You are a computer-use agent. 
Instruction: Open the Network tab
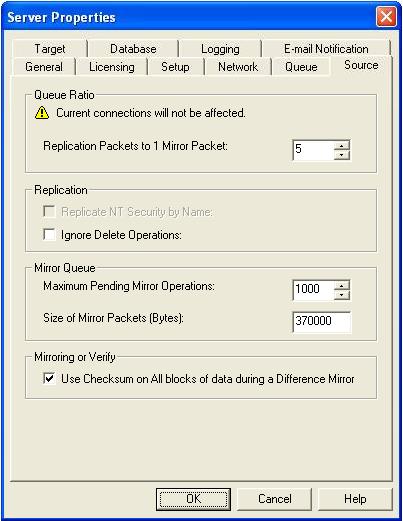[x=238, y=67]
